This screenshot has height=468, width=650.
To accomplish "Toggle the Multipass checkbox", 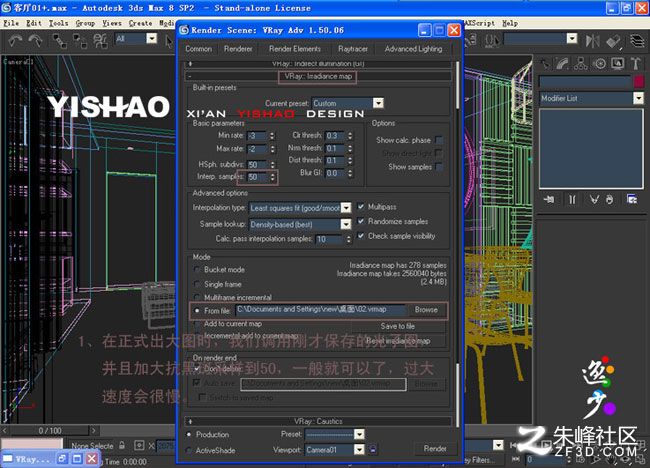I will click(x=361, y=206).
